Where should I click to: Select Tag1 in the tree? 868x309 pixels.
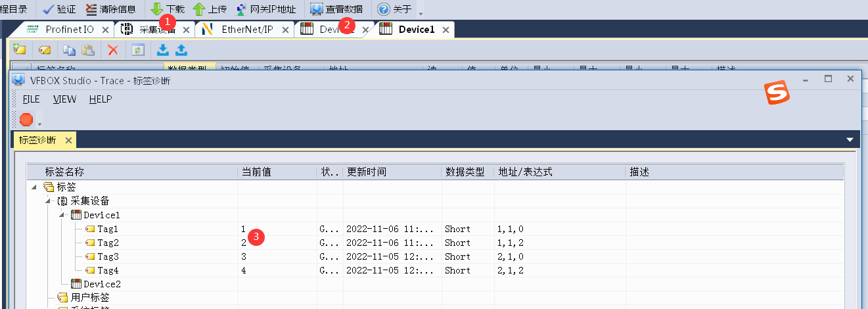point(108,229)
